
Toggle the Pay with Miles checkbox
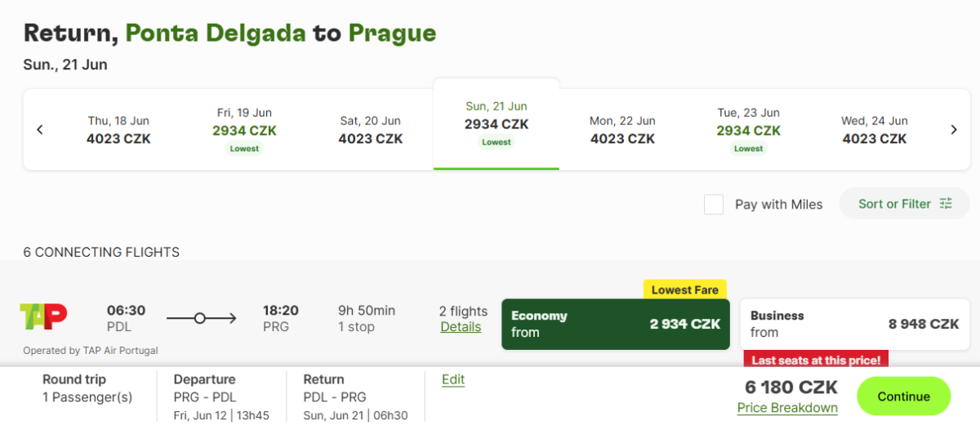click(x=714, y=204)
